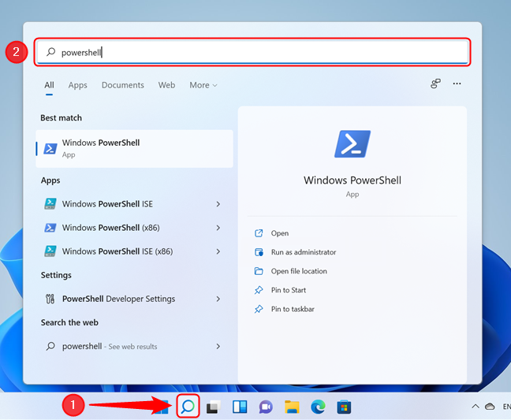
Task: Click Open in the preview pane
Action: tap(280, 233)
